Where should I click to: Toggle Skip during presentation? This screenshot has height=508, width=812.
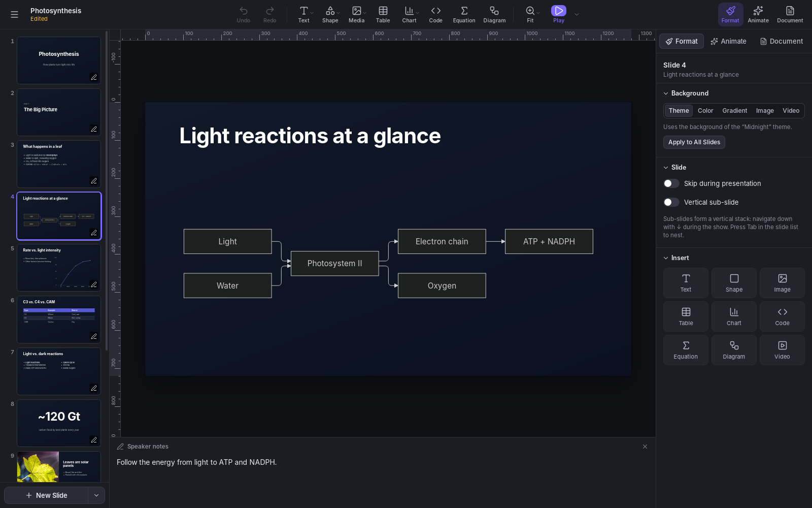(x=671, y=183)
